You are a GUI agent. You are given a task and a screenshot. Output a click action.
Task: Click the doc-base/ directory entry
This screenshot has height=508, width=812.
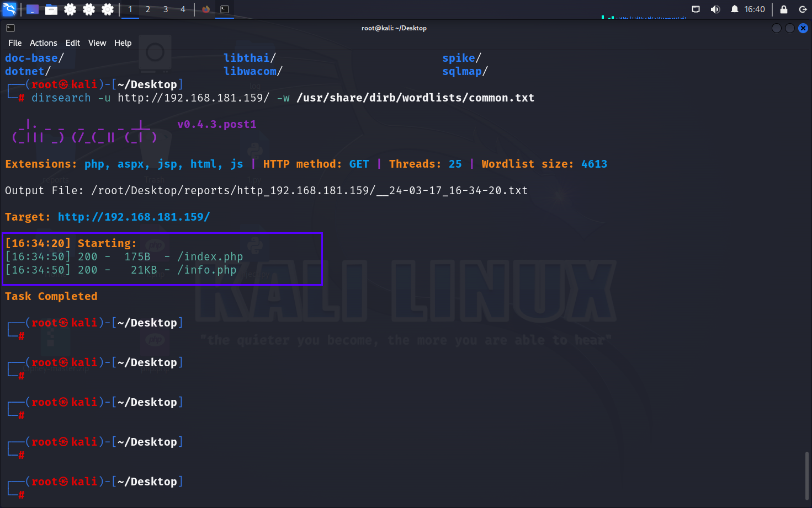(x=35, y=58)
